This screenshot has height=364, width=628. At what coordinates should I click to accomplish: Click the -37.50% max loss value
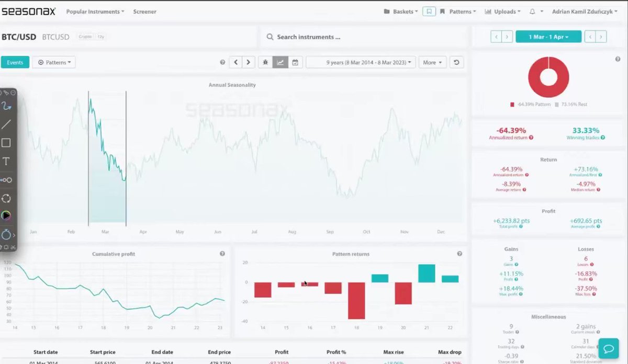click(x=586, y=288)
